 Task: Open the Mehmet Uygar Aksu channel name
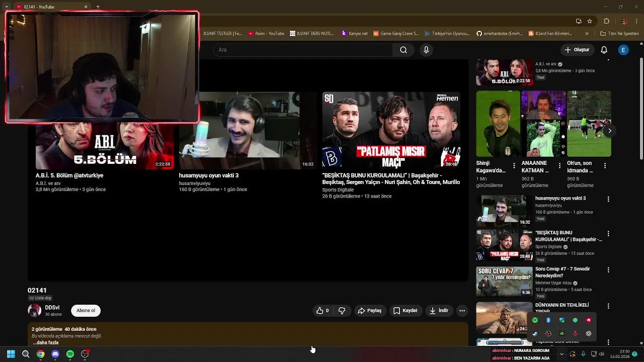[x=553, y=283]
